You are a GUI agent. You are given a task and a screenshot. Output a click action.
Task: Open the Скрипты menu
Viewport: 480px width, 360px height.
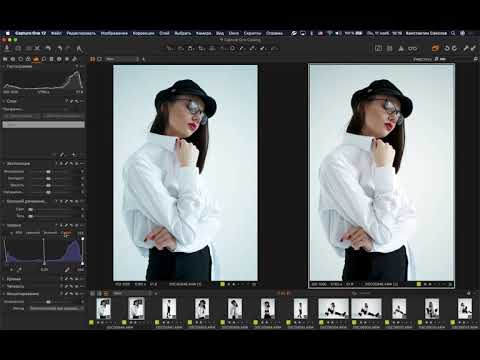[x=252, y=33]
